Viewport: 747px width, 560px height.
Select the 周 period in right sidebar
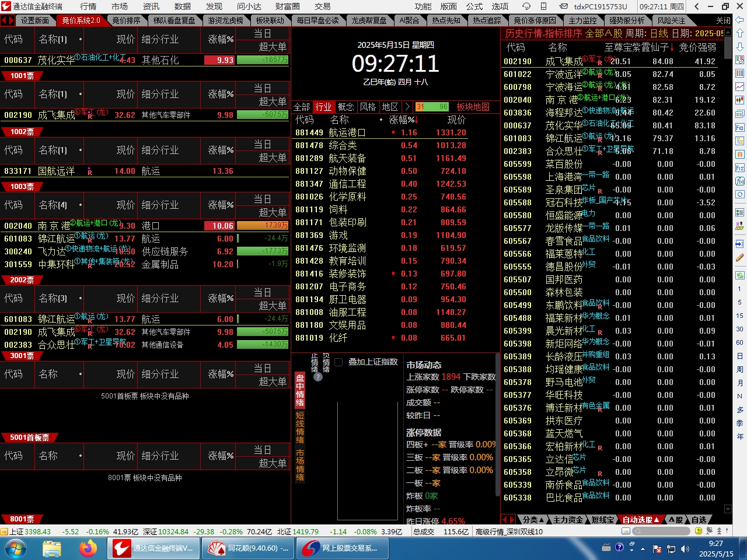740,369
